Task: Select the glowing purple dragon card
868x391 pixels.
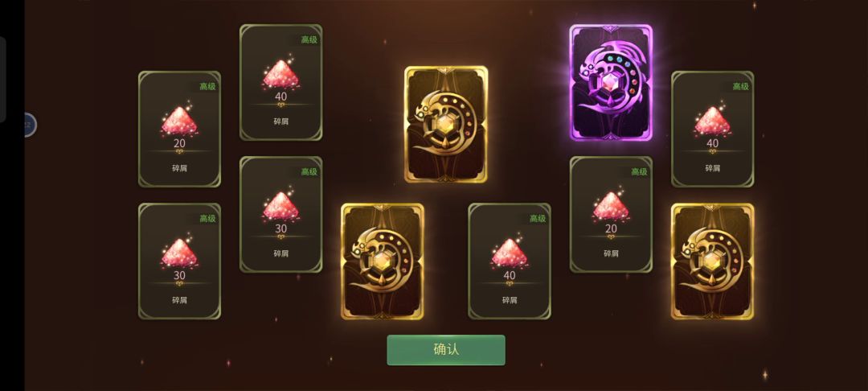Action: tap(611, 82)
